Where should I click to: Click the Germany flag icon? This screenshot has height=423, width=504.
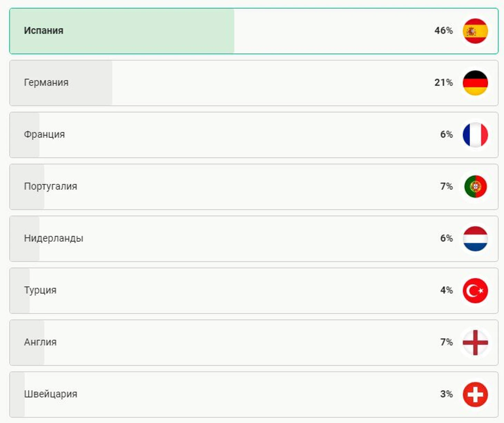click(x=475, y=83)
